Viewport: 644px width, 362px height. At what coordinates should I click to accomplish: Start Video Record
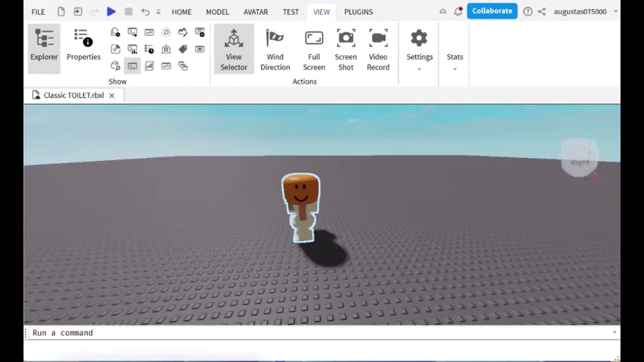click(x=378, y=49)
